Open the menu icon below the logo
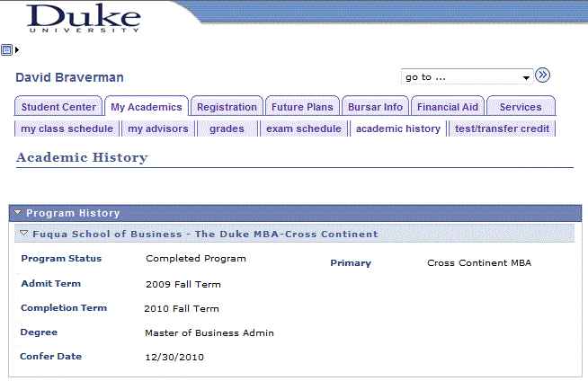Image resolution: width=588 pixels, height=381 pixels. point(7,49)
